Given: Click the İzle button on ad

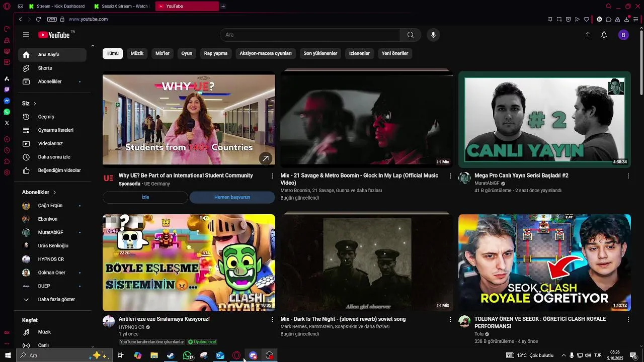Looking at the screenshot, I should (x=145, y=197).
